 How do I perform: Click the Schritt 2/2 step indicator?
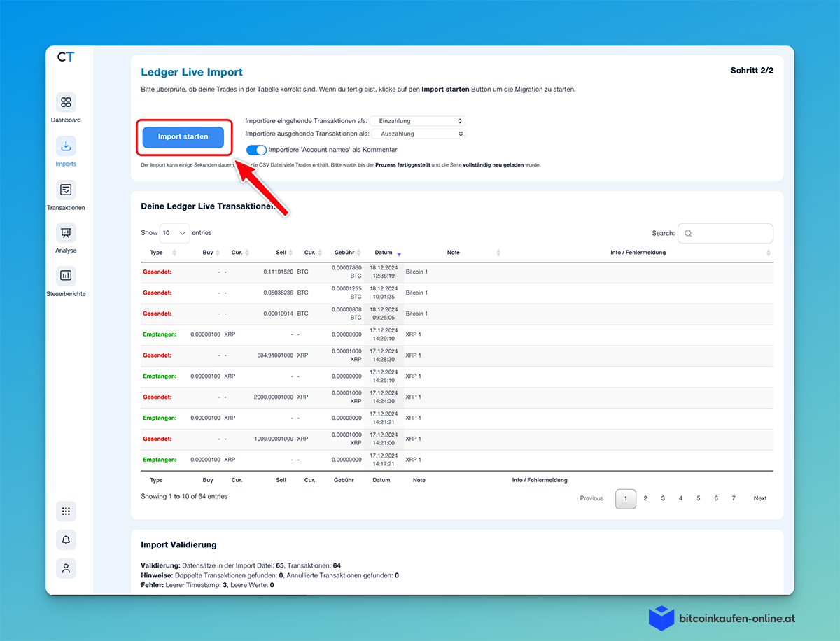(752, 71)
